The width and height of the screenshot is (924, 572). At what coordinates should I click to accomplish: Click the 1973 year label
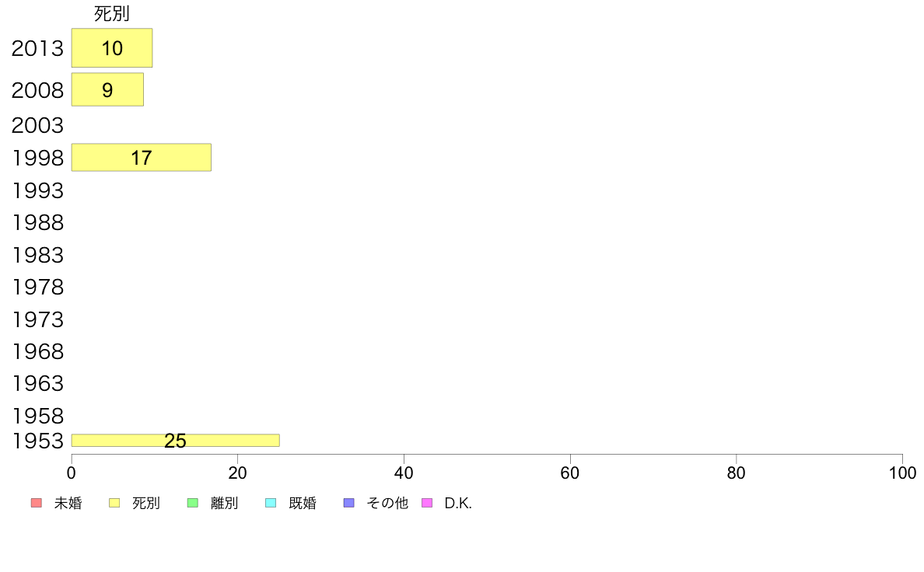37,319
